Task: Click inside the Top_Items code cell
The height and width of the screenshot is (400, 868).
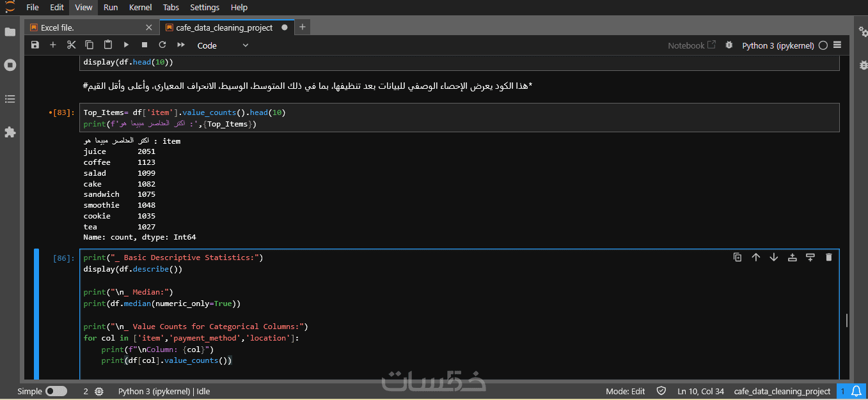Action: pyautogui.click(x=448, y=118)
